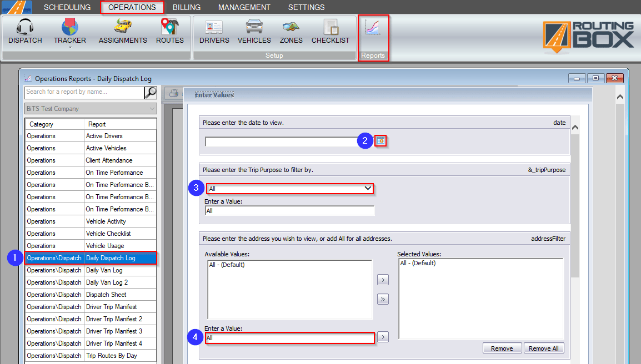The image size is (641, 364).
Task: Select the Trip Routes By Day report
Action: [x=91, y=356]
